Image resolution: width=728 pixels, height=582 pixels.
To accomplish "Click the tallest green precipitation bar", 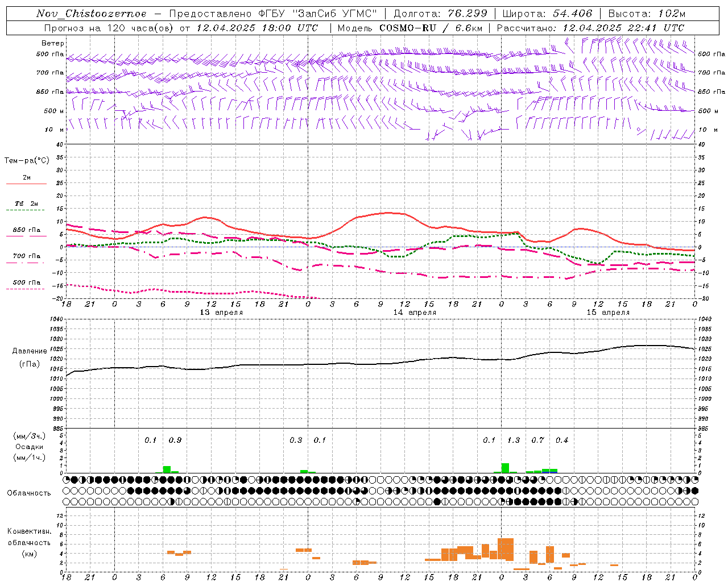I will click(505, 468).
